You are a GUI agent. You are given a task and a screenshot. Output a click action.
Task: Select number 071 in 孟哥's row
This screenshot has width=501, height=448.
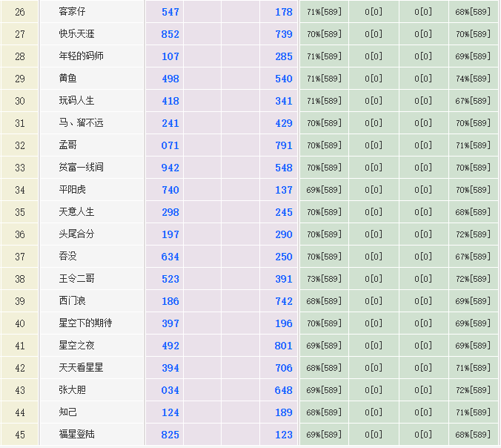170,145
